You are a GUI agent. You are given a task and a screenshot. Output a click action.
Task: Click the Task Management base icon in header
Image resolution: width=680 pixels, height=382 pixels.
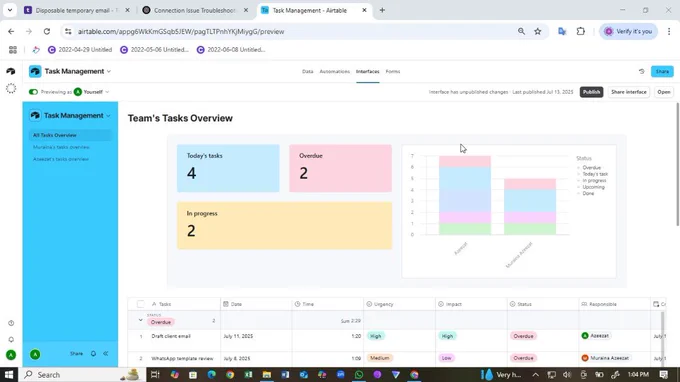click(35, 71)
